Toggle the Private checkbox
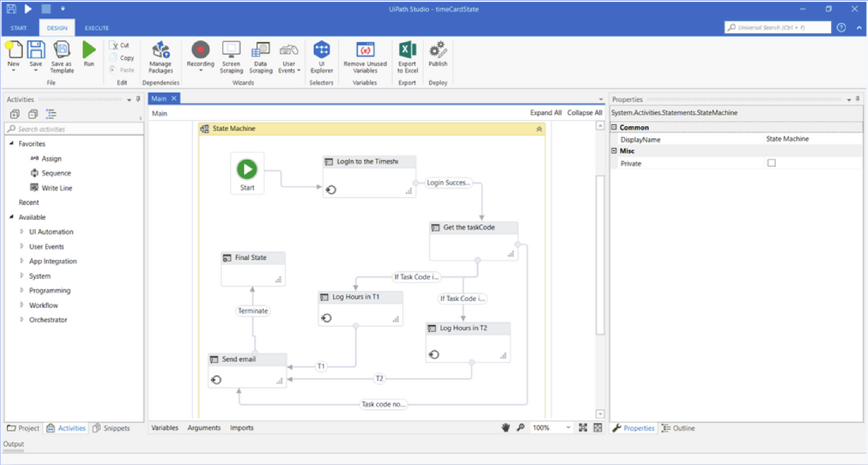This screenshot has width=868, height=465. (771, 164)
